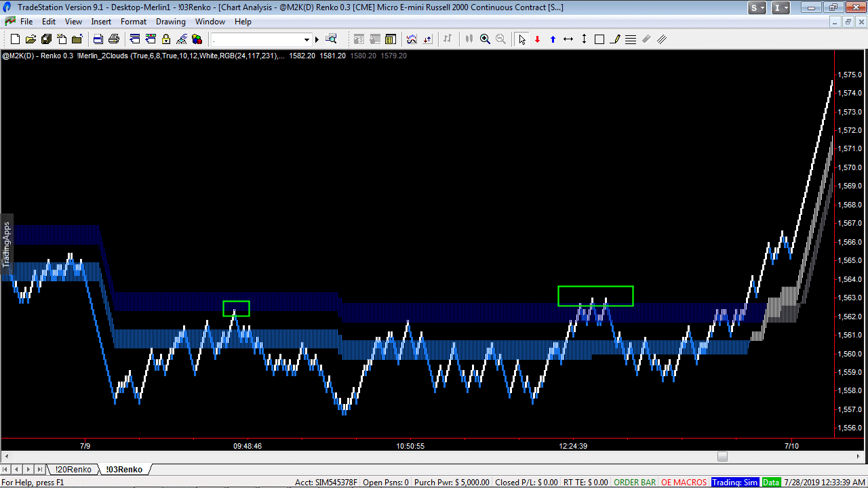Image resolution: width=868 pixels, height=488 pixels.
Task: Select the trendline pencil tool
Action: [615, 39]
